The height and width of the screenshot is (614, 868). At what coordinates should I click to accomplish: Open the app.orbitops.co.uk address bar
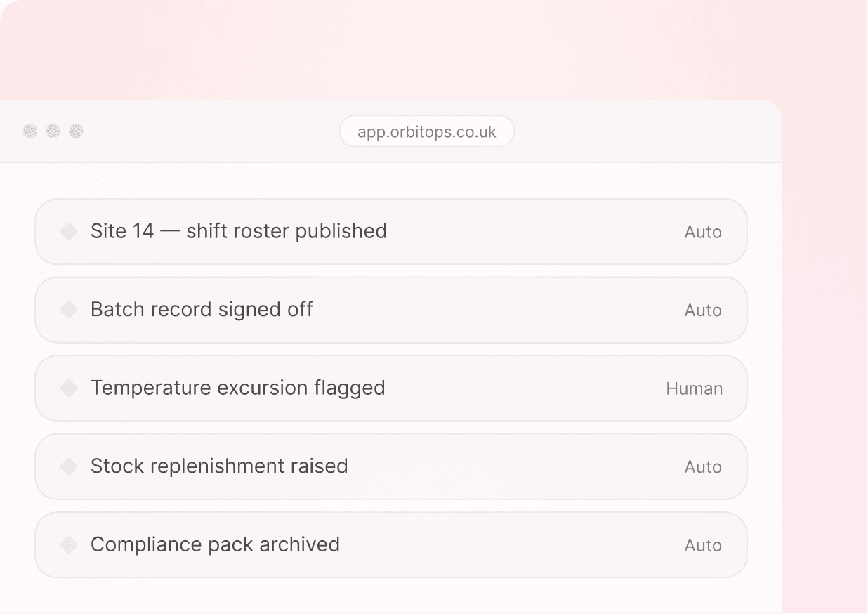(427, 131)
